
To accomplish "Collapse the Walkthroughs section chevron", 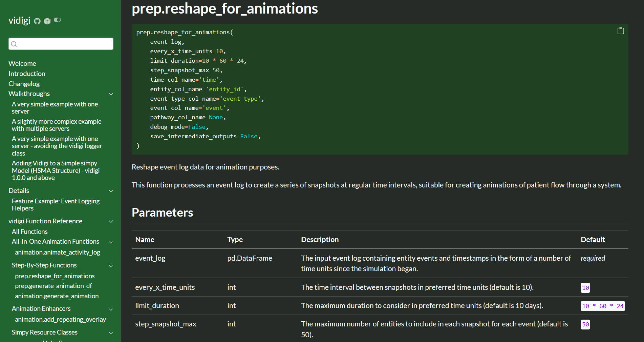I will coord(111,94).
